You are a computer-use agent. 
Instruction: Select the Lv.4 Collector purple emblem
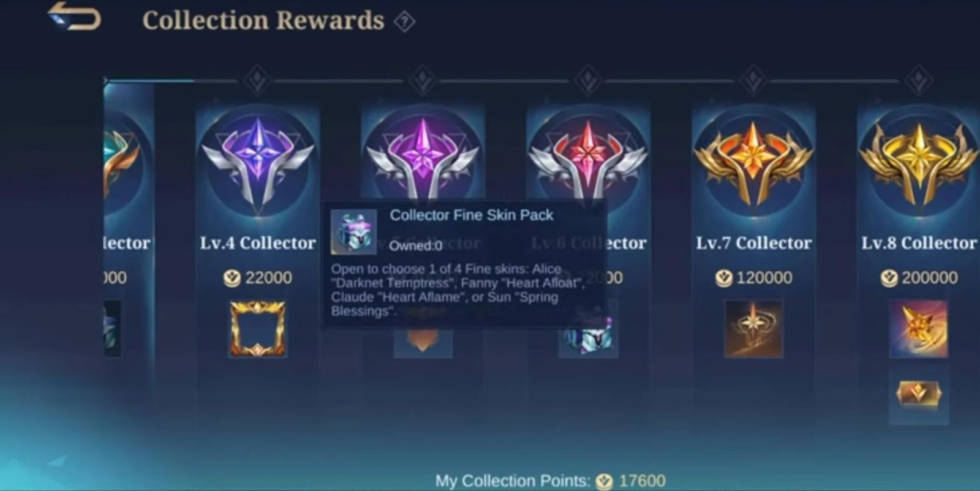tap(258, 162)
